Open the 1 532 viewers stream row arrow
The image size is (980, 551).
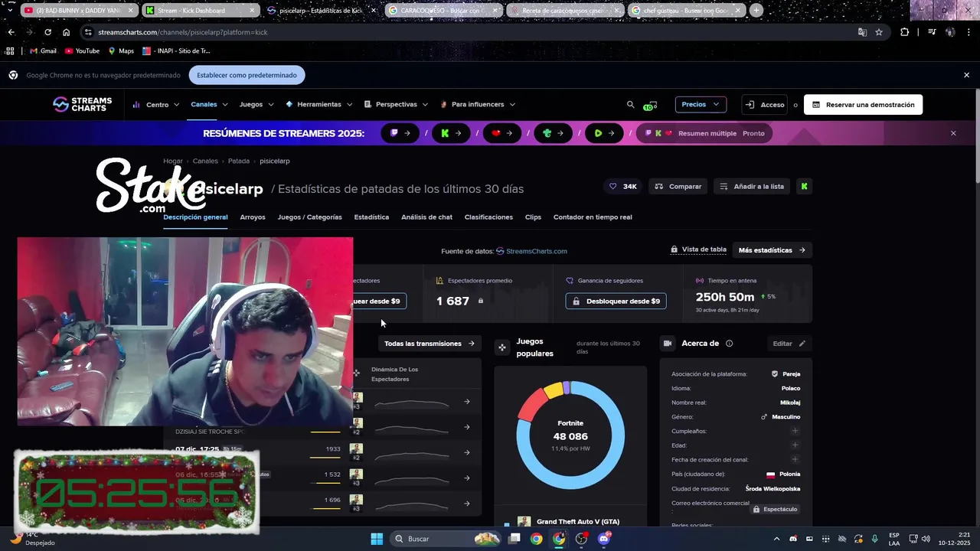pos(467,478)
